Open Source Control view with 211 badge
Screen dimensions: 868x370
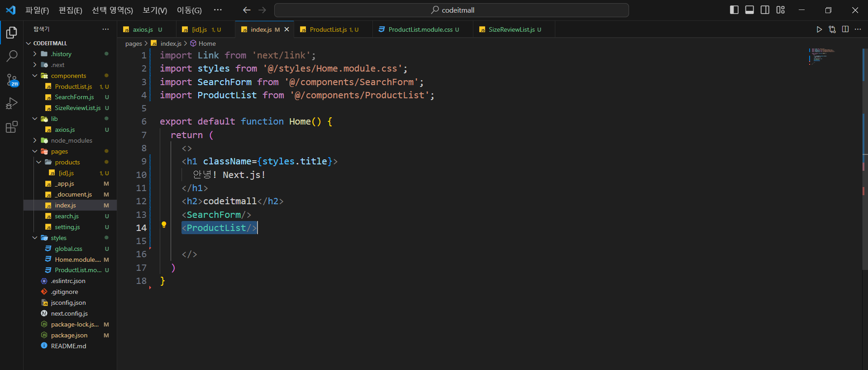click(12, 81)
